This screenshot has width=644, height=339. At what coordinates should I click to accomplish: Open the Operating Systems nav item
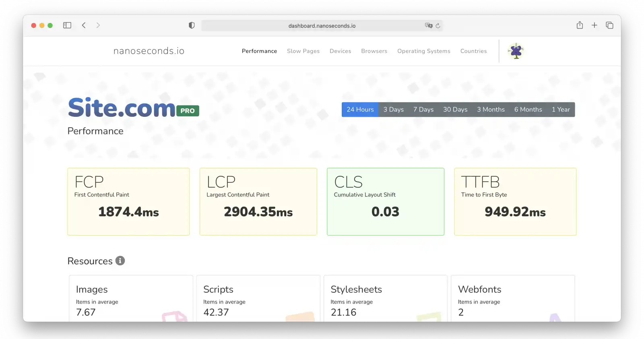(424, 51)
